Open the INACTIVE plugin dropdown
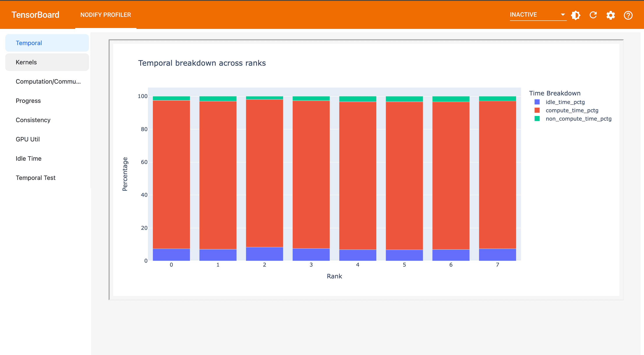The height and width of the screenshot is (355, 644). (x=538, y=15)
